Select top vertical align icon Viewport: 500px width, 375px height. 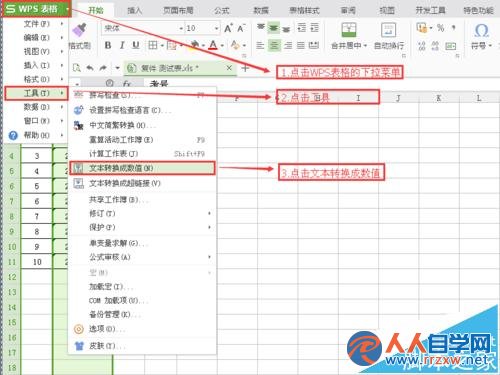pyautogui.click(x=261, y=28)
